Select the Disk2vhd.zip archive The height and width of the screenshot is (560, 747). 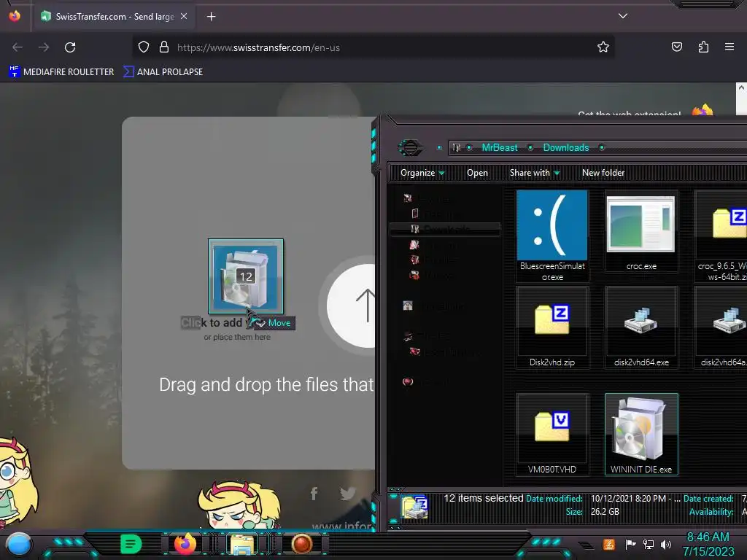click(x=552, y=327)
